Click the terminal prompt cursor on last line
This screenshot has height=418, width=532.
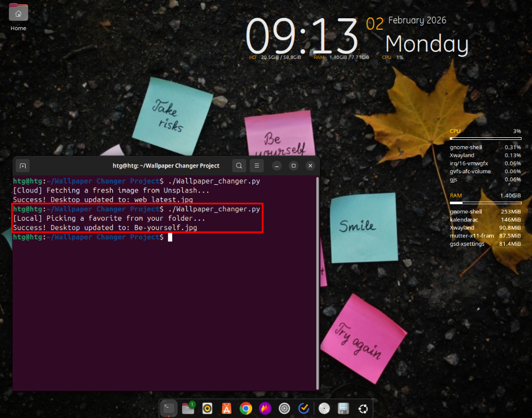(x=170, y=237)
